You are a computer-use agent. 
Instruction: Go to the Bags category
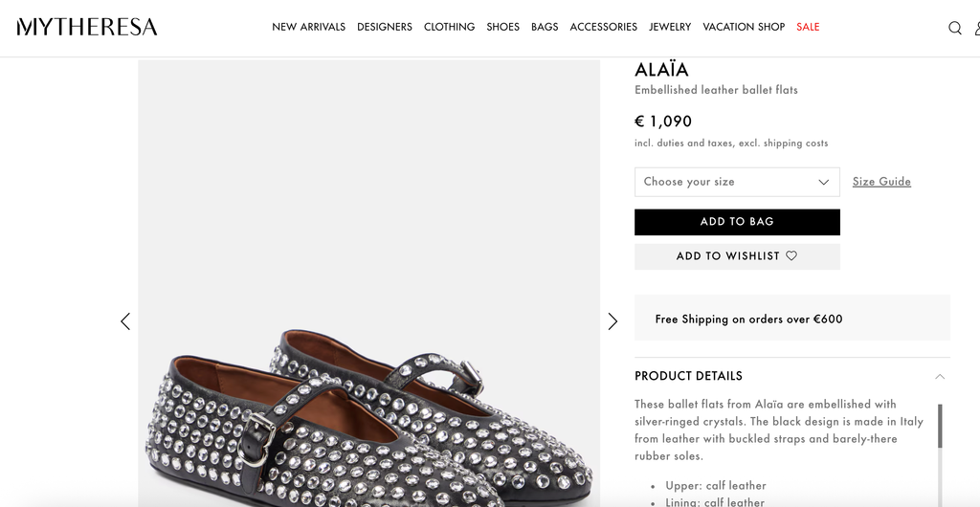545,27
